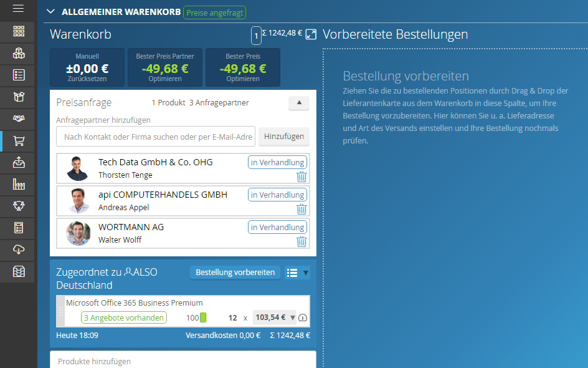Click the handshake icon in the sidebar
588x368 pixels.
coord(19,119)
